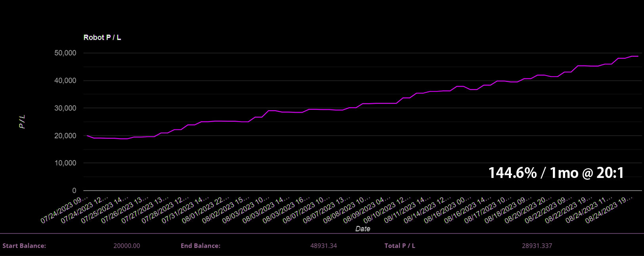644x256 pixels.
Task: Select the 10,000 y-axis label
Action: (65, 163)
